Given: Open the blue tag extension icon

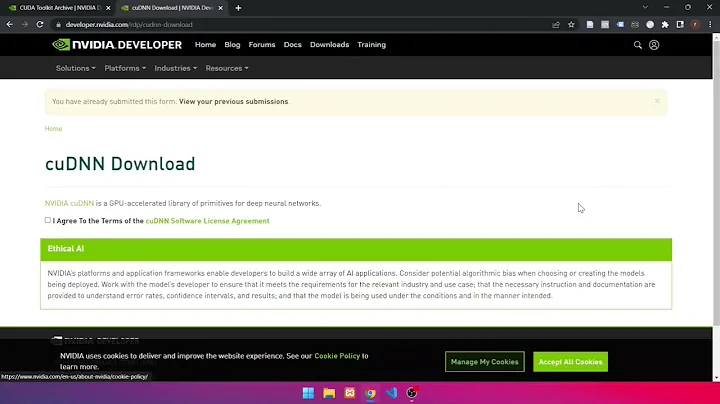Looking at the screenshot, I should pos(620,25).
